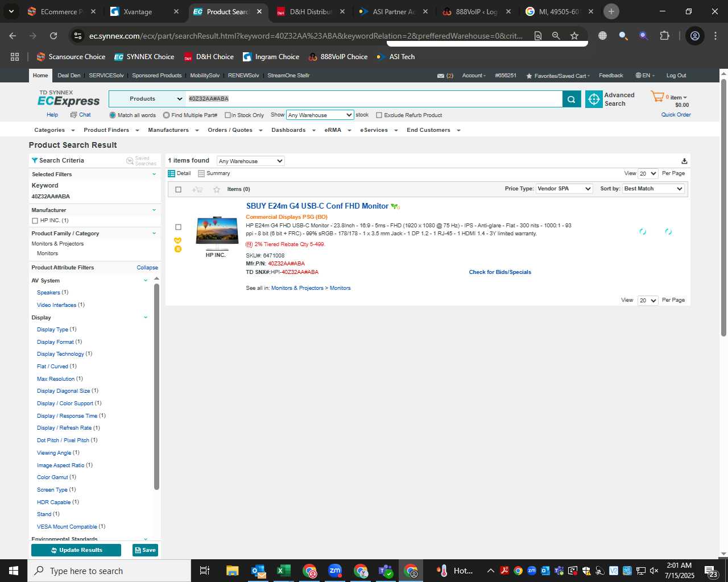Check the SBUY E24m G4 product checkbox
This screenshot has height=582, width=728.
click(178, 227)
